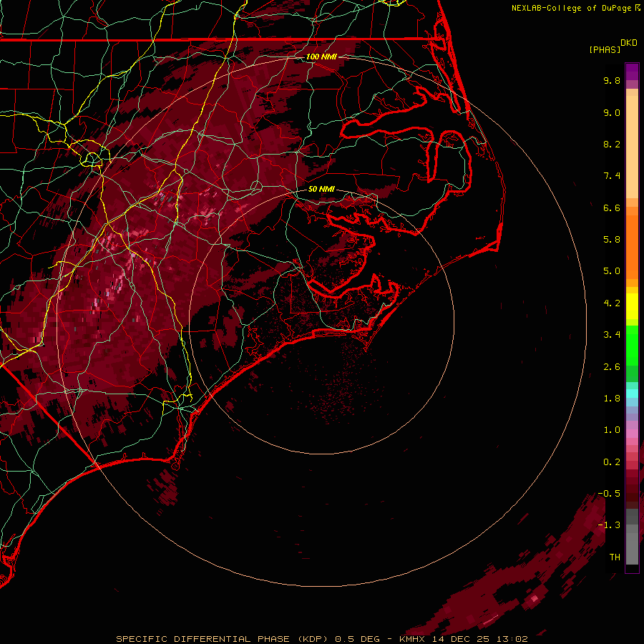This screenshot has height=644, width=644.
Task: Click the -0.5 value on the scale
Action: tap(609, 494)
